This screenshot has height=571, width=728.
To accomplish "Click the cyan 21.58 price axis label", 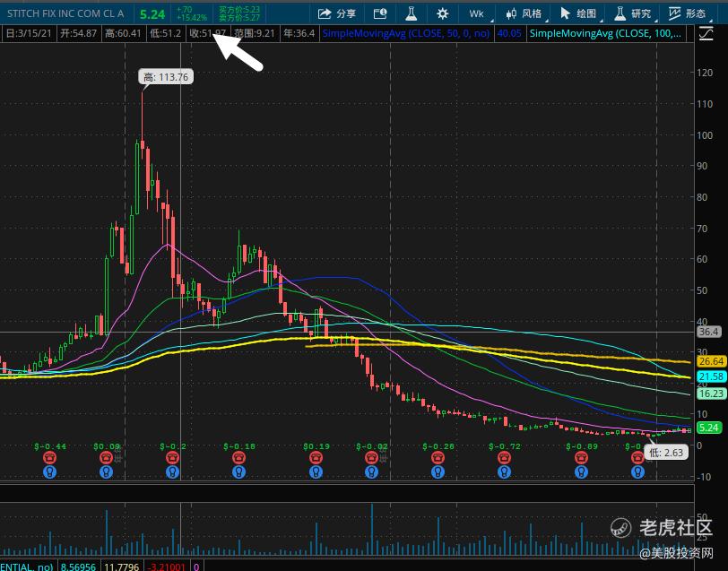I will [x=711, y=376].
